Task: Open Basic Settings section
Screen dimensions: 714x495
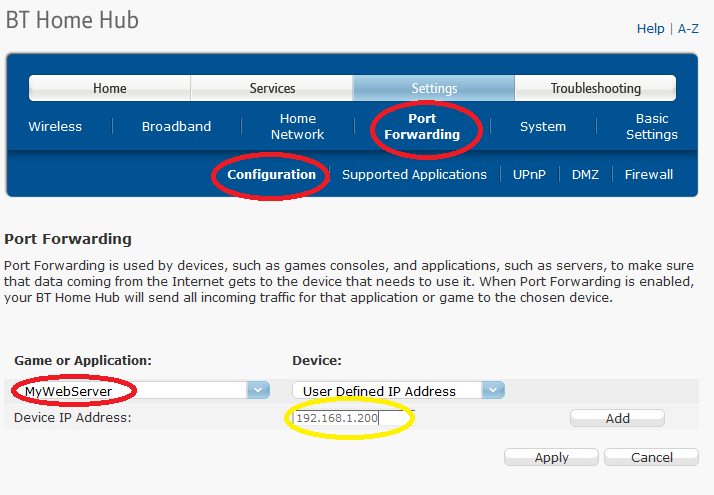Action: click(651, 127)
